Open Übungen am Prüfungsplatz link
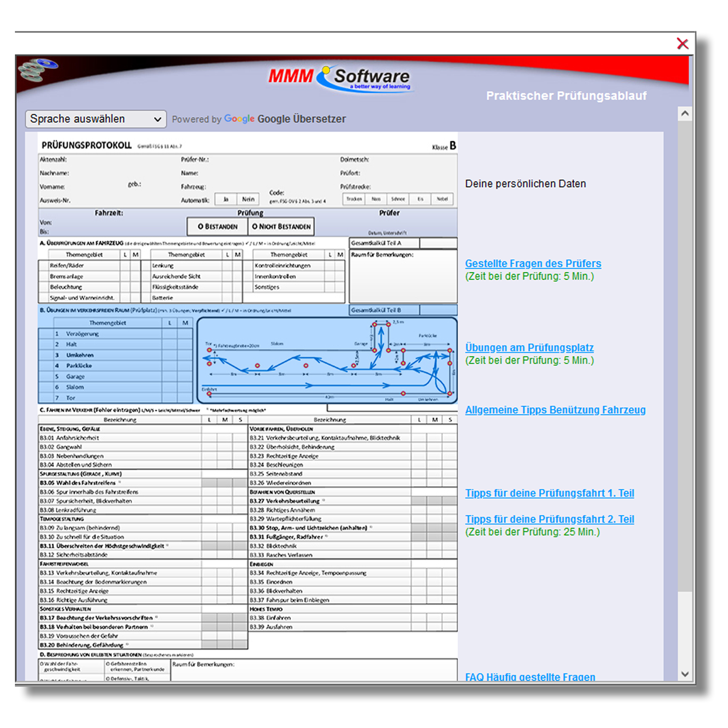This screenshot has height=728, width=728. [529, 347]
